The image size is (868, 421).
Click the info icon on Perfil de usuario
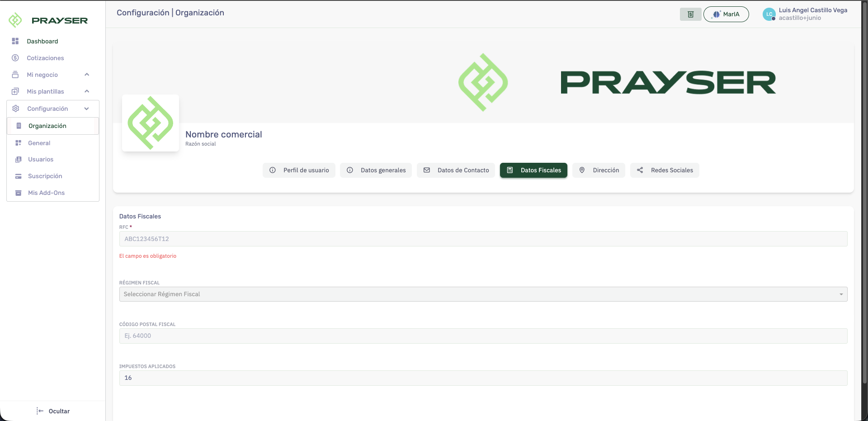(x=273, y=170)
